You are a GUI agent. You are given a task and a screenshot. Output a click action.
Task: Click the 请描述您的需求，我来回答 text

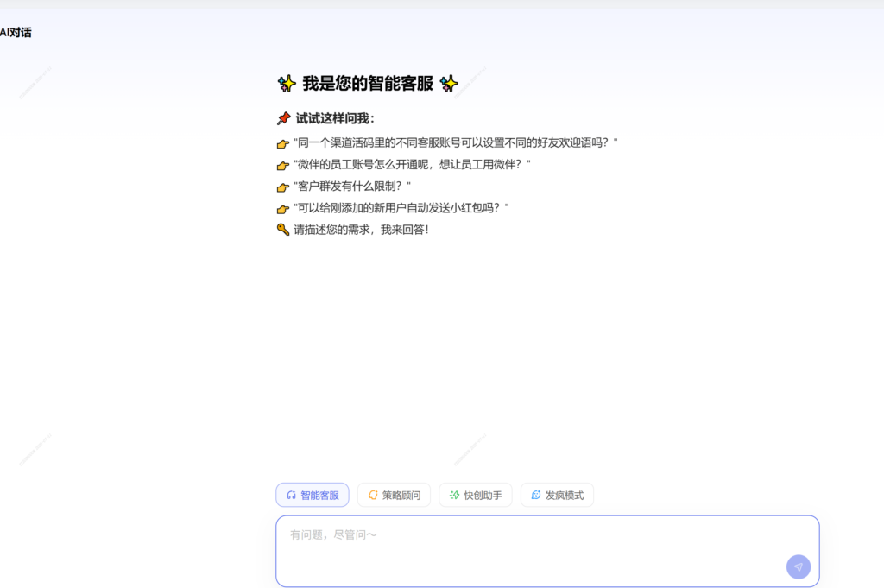(x=362, y=230)
